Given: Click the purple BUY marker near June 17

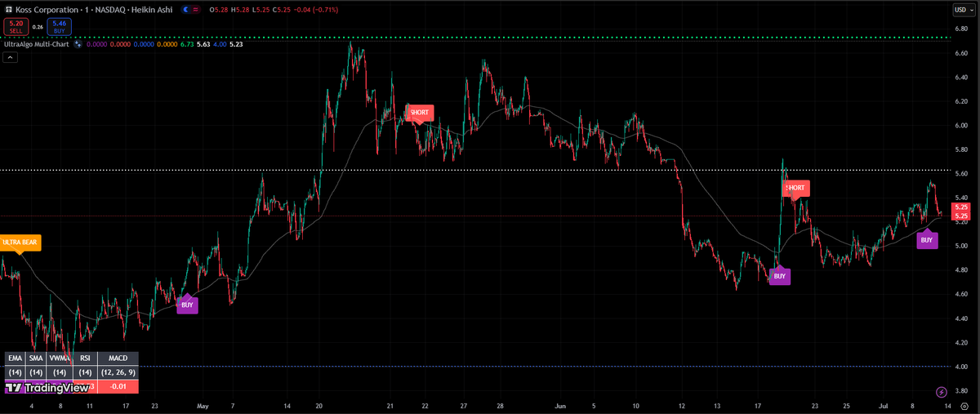Looking at the screenshot, I should pyautogui.click(x=780, y=277).
